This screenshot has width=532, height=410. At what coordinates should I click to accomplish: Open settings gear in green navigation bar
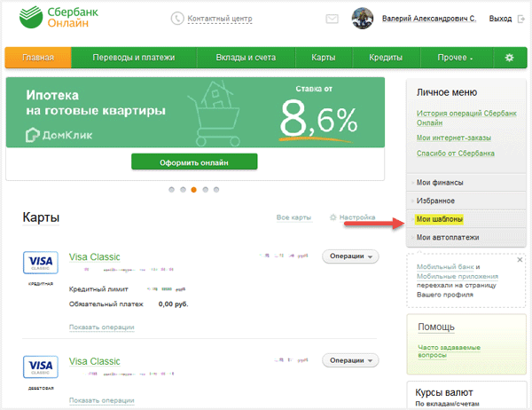(509, 58)
